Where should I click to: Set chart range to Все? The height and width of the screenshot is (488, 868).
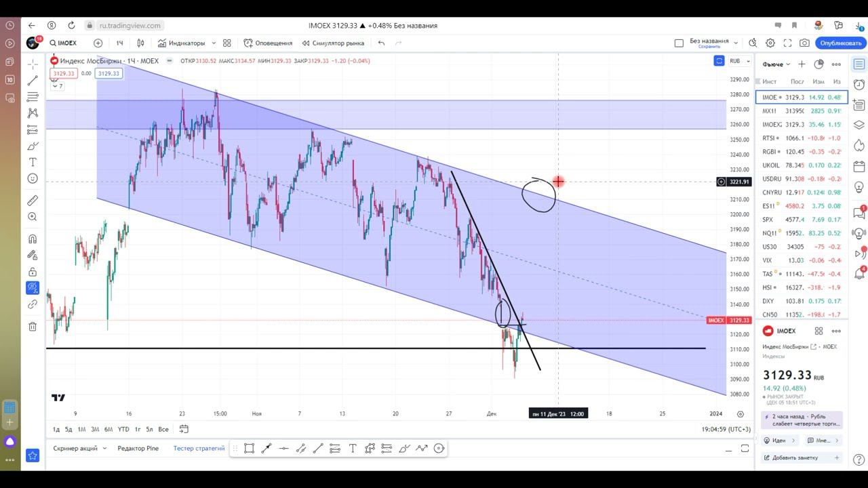[x=163, y=429]
